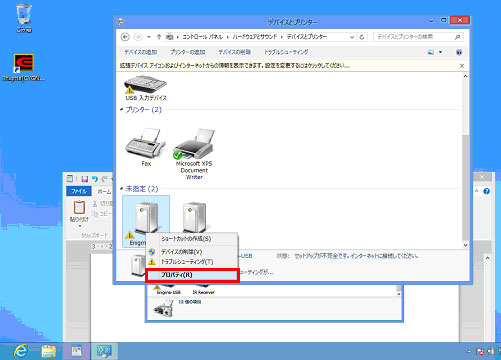This screenshot has height=360, width=501.
Task: Open the view options dropdown arrow
Action: (x=440, y=52)
